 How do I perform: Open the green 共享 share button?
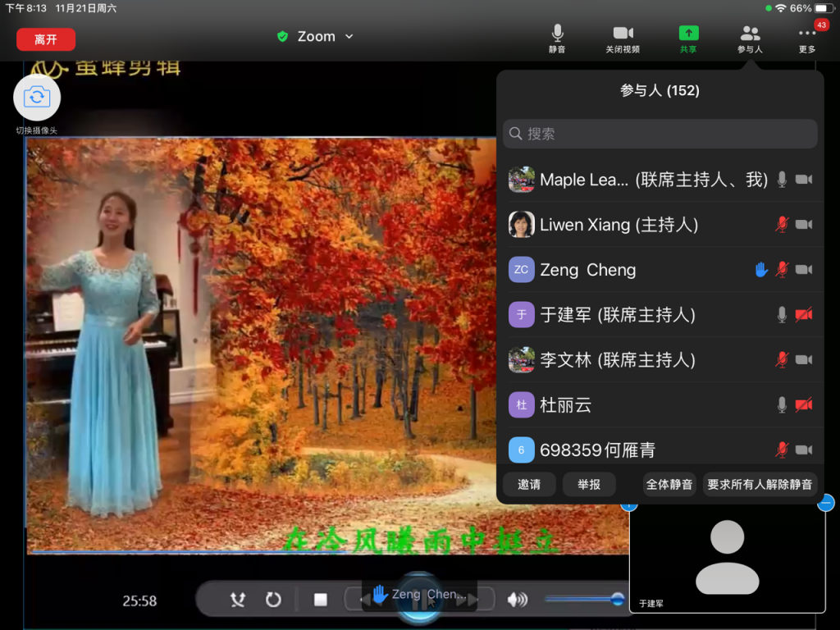tap(688, 39)
